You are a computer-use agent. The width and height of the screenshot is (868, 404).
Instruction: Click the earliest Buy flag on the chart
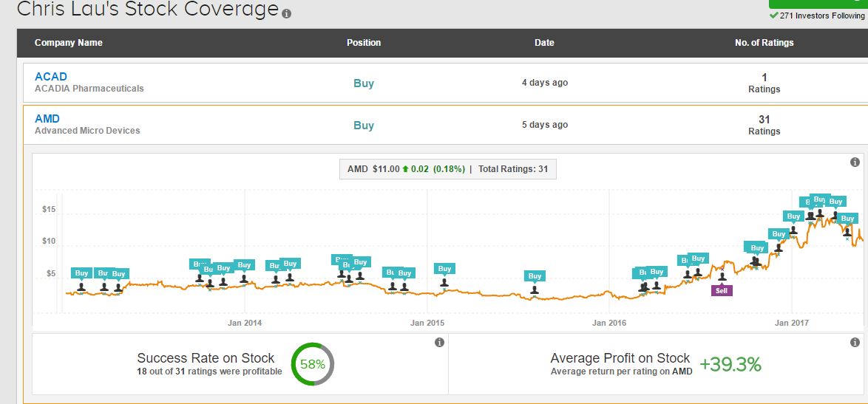(81, 273)
